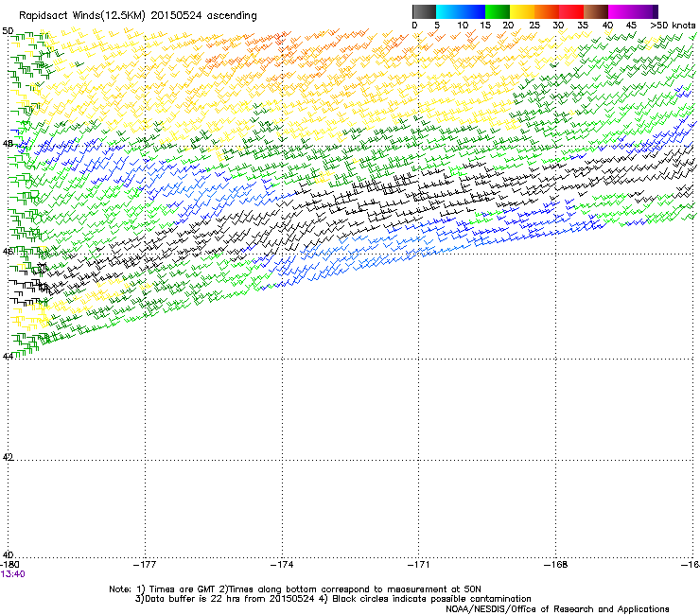Select the yellow 20-25 knots legend color
Screen dimensions: 700x615
[x=522, y=11]
